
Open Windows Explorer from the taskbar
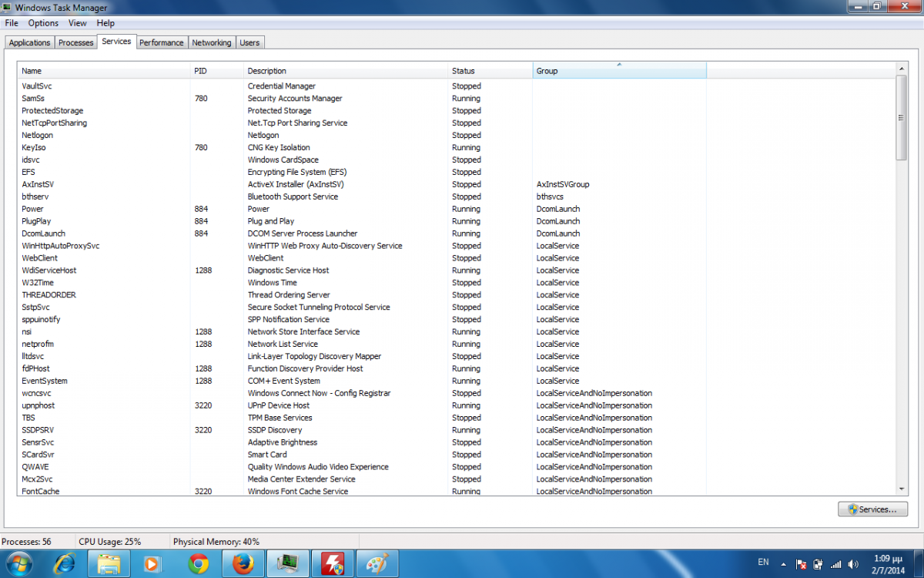[x=109, y=563]
